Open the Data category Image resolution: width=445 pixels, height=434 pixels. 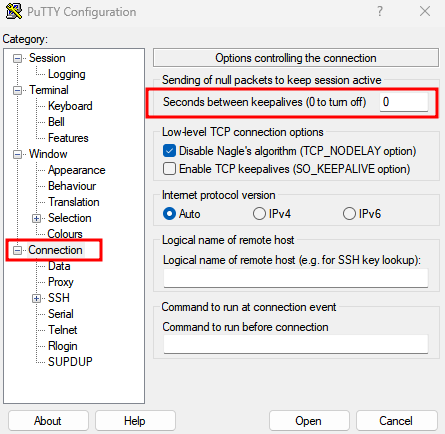59,266
